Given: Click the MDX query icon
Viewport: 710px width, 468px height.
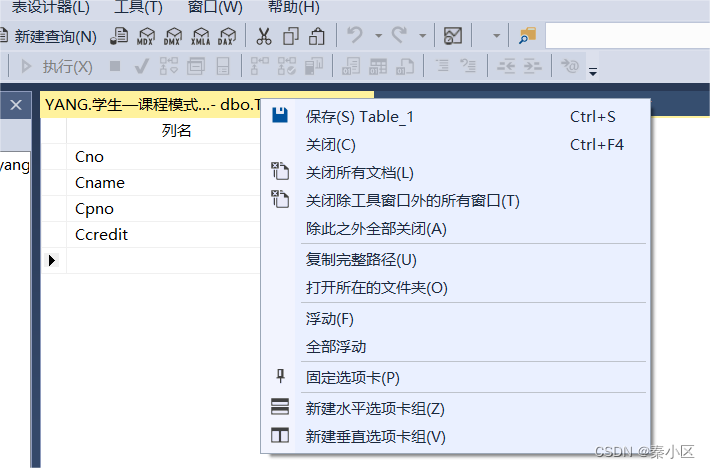Looking at the screenshot, I should 146,36.
